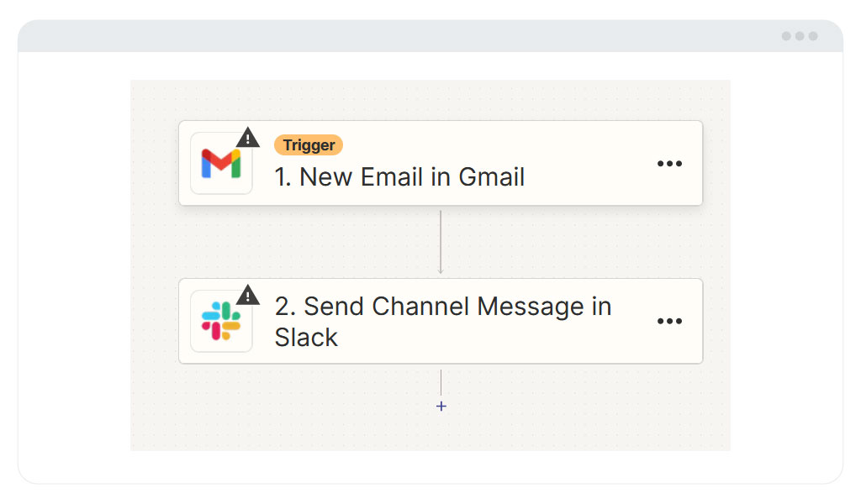The width and height of the screenshot is (861, 504).
Task: Click connector line below Slack step
Action: pyautogui.click(x=441, y=382)
